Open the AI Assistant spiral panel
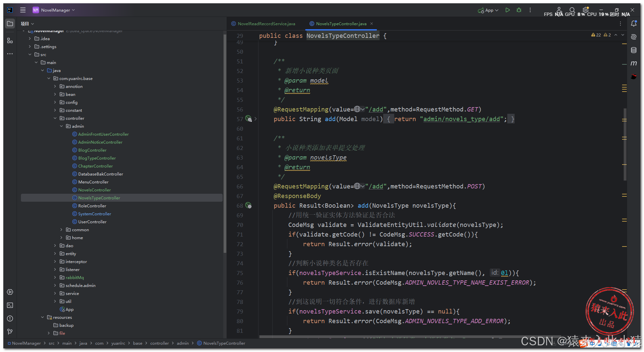 [x=634, y=37]
